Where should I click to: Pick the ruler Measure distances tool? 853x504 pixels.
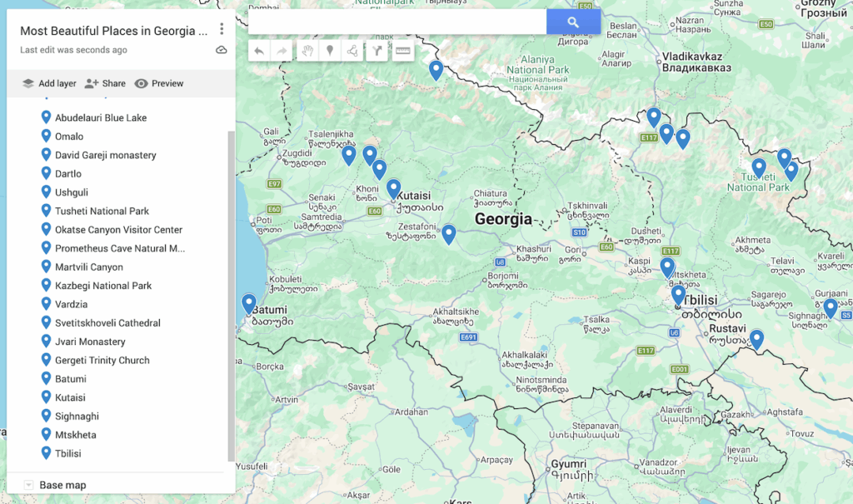(x=402, y=51)
